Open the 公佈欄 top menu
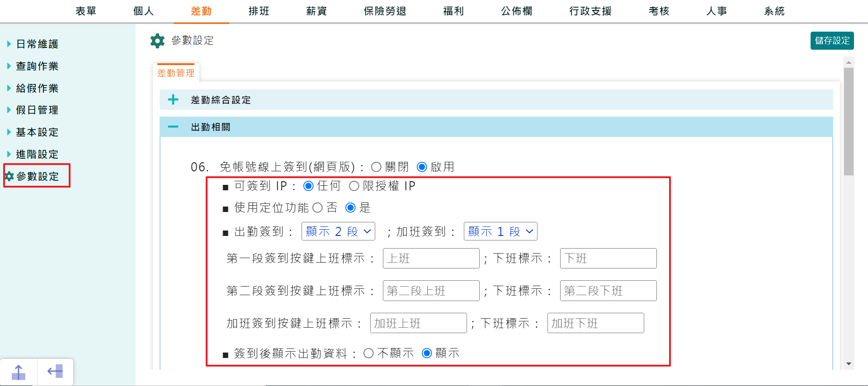868x386 pixels. (517, 11)
